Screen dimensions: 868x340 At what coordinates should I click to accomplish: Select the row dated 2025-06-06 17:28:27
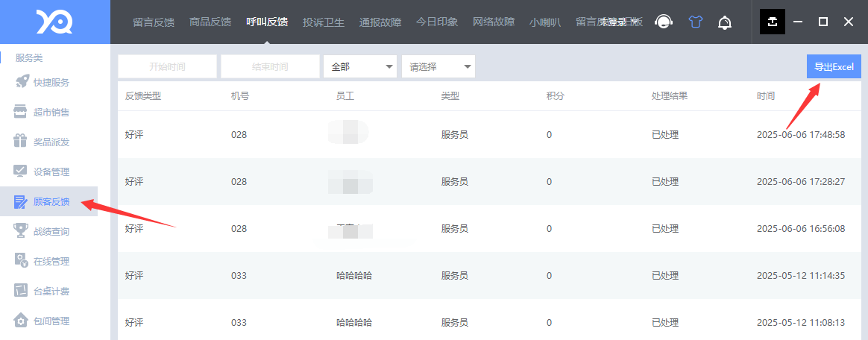click(489, 182)
